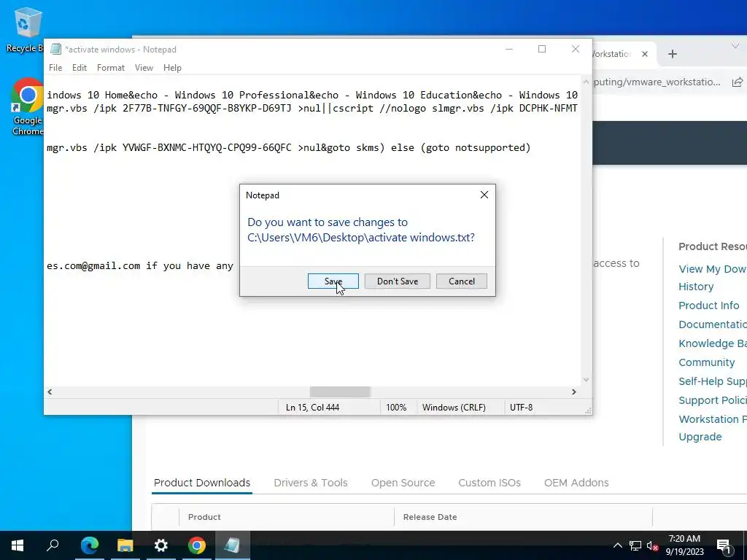This screenshot has height=560, width=747.
Task: Click Ln 15, Col 444 status text
Action: click(312, 407)
